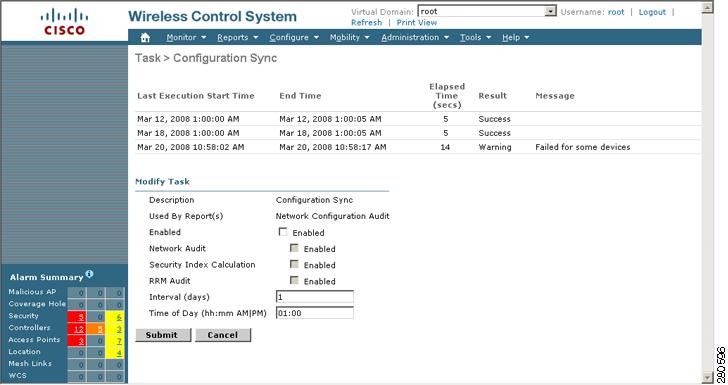
Task: Click the Cisco logo
Action: click(x=64, y=22)
